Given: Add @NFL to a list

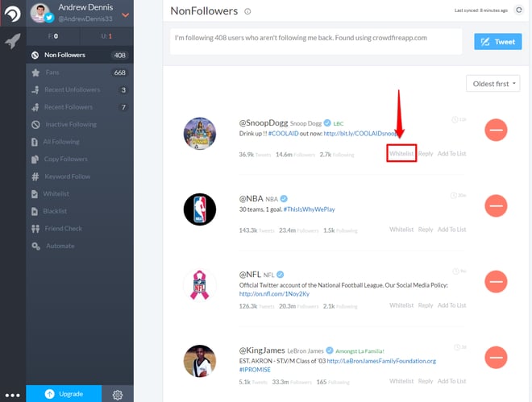Looking at the screenshot, I should point(451,305).
